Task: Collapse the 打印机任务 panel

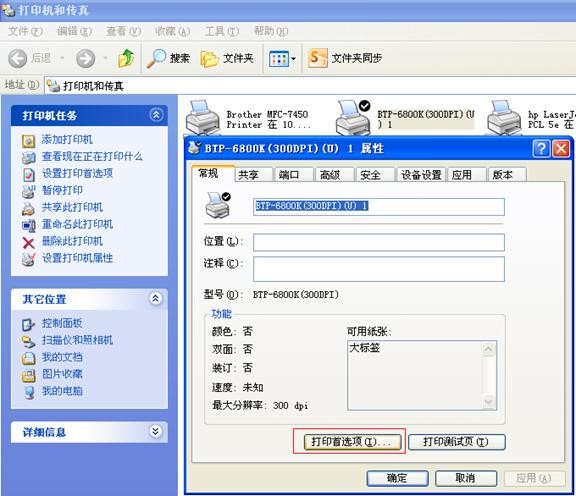Action: [x=156, y=115]
